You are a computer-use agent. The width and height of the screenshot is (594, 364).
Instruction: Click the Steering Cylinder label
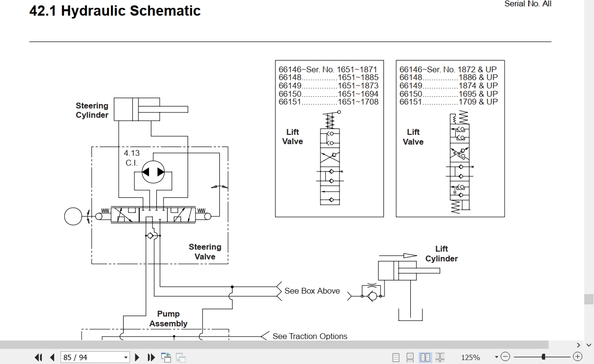pos(92,110)
